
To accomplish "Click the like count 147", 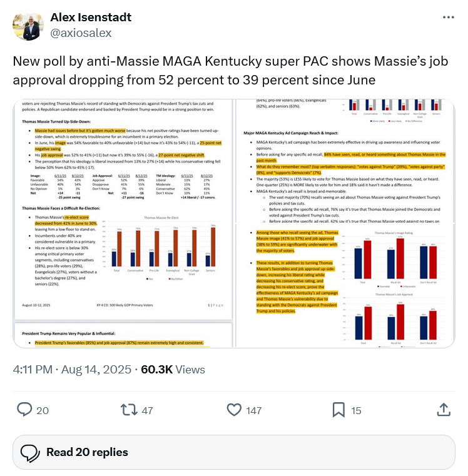I will click(253, 410).
